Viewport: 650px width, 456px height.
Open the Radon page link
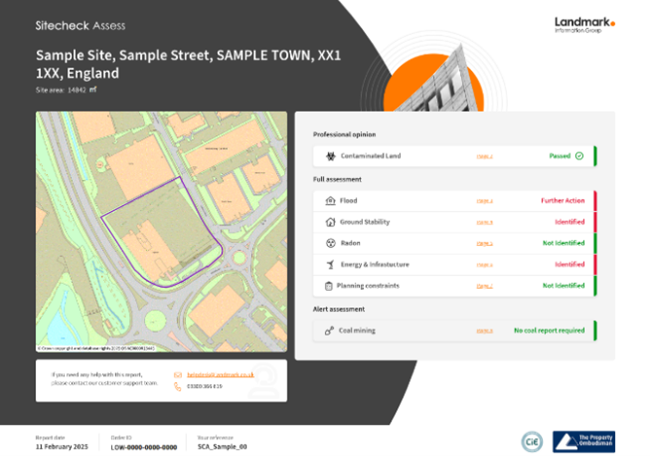coord(484,244)
